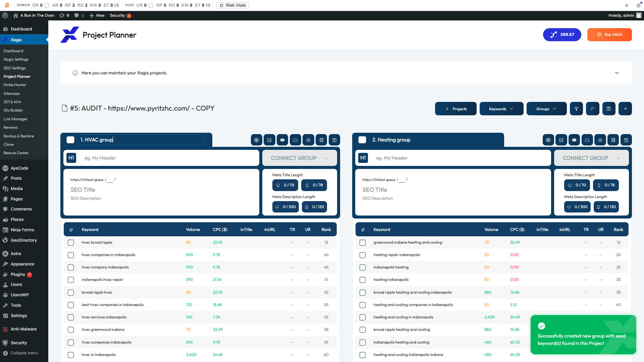Open Silo Builder in Xagio submenu
Viewport: 644px width, 362px height.
point(13,110)
